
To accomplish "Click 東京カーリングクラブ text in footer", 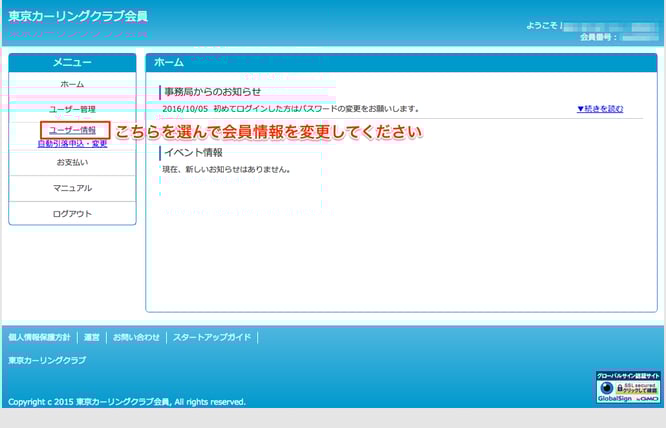I will 47,360.
